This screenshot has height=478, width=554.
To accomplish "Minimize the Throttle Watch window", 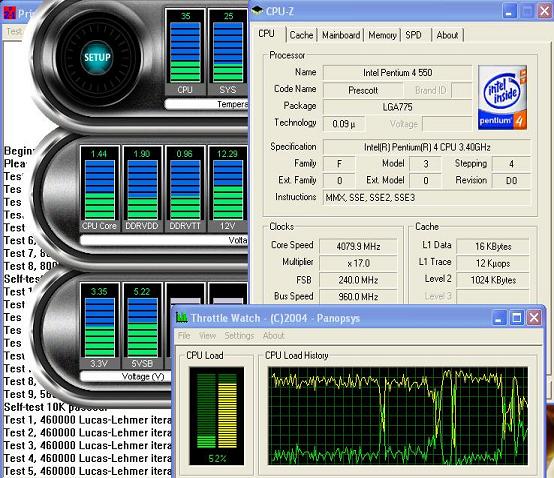I will tap(499, 318).
